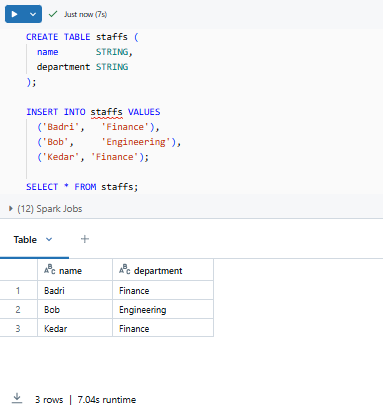
Task: Click the 'name STRING,' code line
Action: [85, 52]
